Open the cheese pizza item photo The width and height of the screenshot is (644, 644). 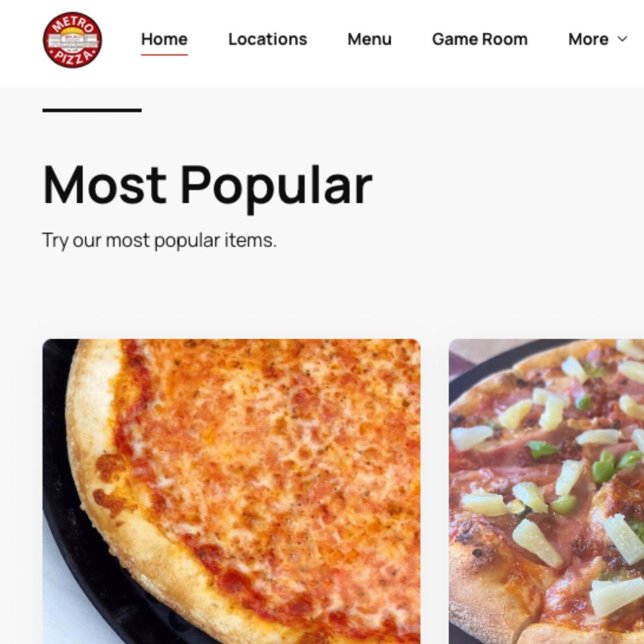231,491
